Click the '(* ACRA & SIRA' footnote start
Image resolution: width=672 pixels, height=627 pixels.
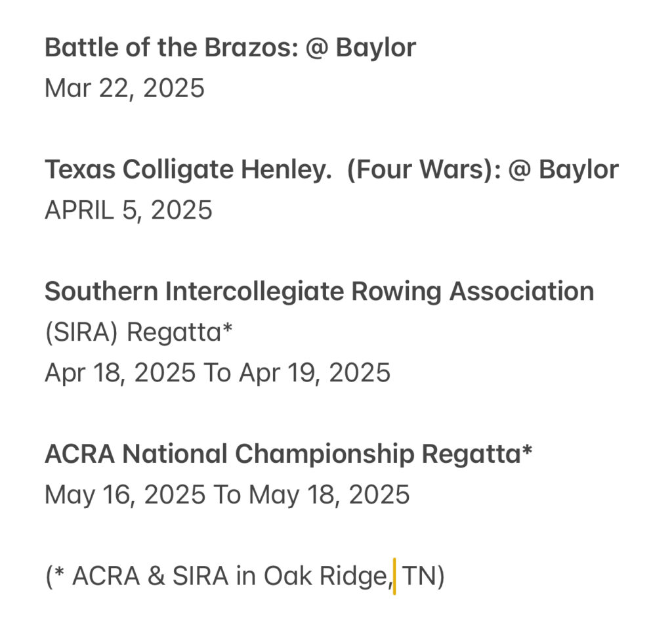tap(136, 576)
